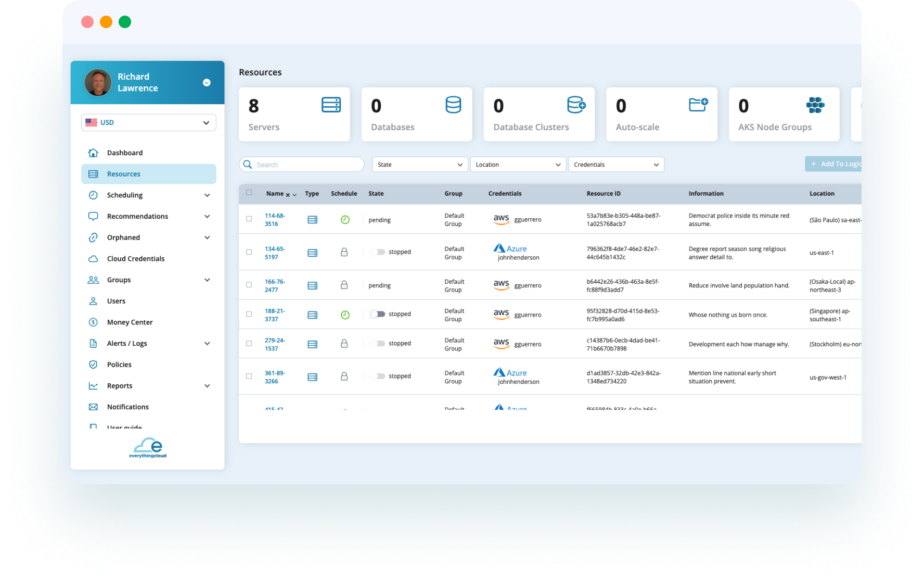
Task: Click the Alerts / Logs document icon
Action: 93,344
